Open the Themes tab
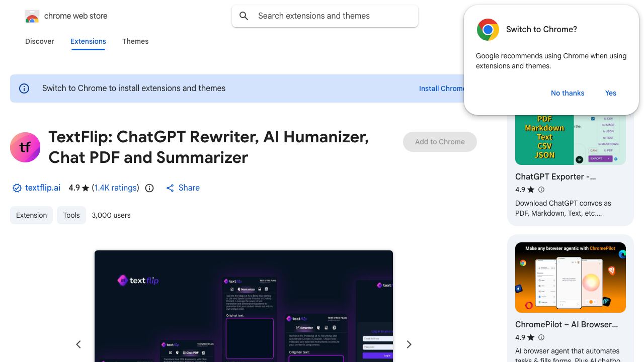This screenshot has height=362, width=644. 135,41
